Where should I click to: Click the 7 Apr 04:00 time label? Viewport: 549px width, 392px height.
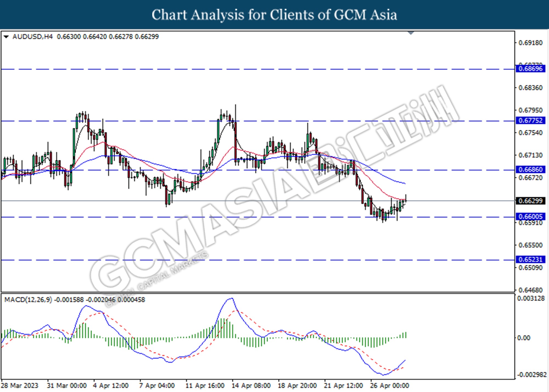[x=157, y=386]
